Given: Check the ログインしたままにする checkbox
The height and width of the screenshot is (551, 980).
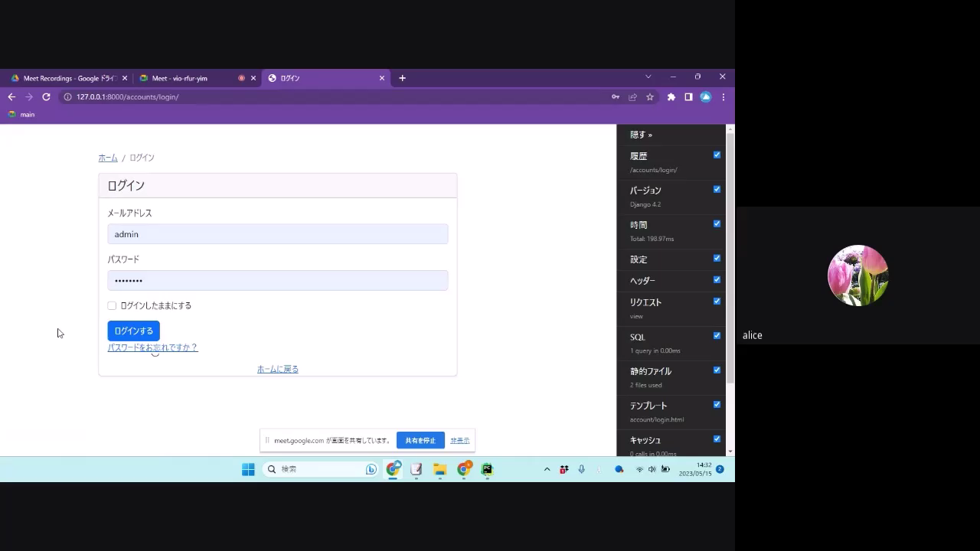Looking at the screenshot, I should click(113, 305).
